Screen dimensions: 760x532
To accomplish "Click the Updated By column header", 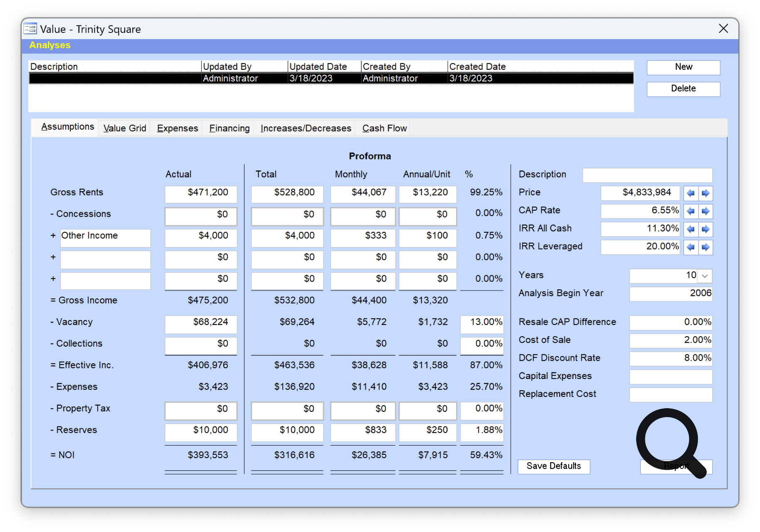I will coord(244,66).
